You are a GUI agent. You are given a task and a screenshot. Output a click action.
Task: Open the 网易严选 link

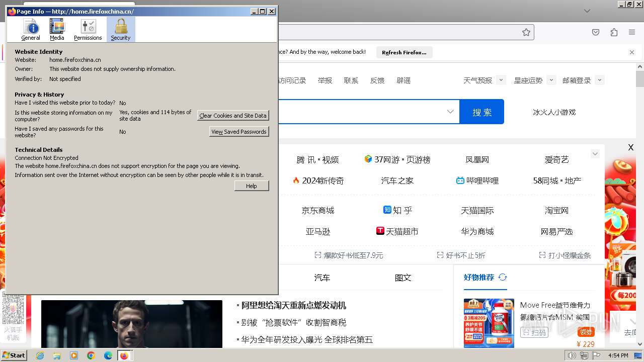click(556, 231)
